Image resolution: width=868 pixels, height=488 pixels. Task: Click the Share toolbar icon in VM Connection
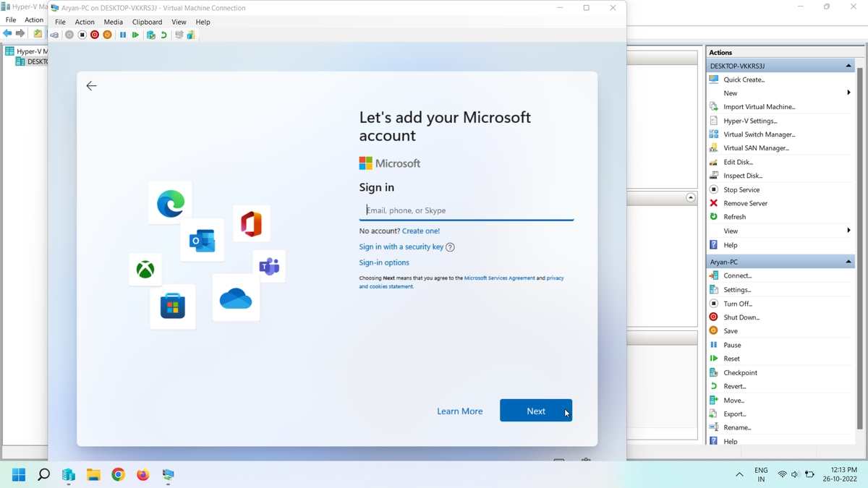191,35
